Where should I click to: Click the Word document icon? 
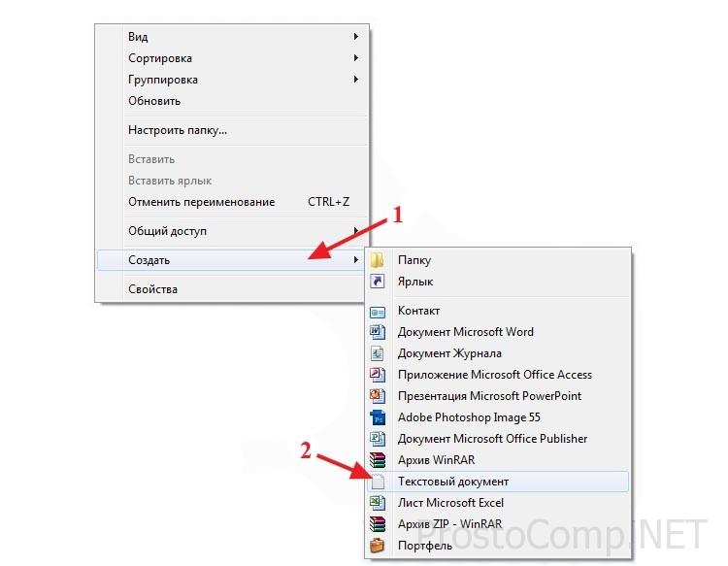click(x=377, y=332)
